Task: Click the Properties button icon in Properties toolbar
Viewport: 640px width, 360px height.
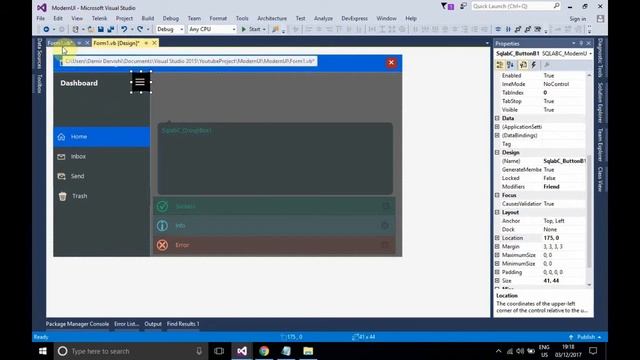Action: [x=523, y=65]
